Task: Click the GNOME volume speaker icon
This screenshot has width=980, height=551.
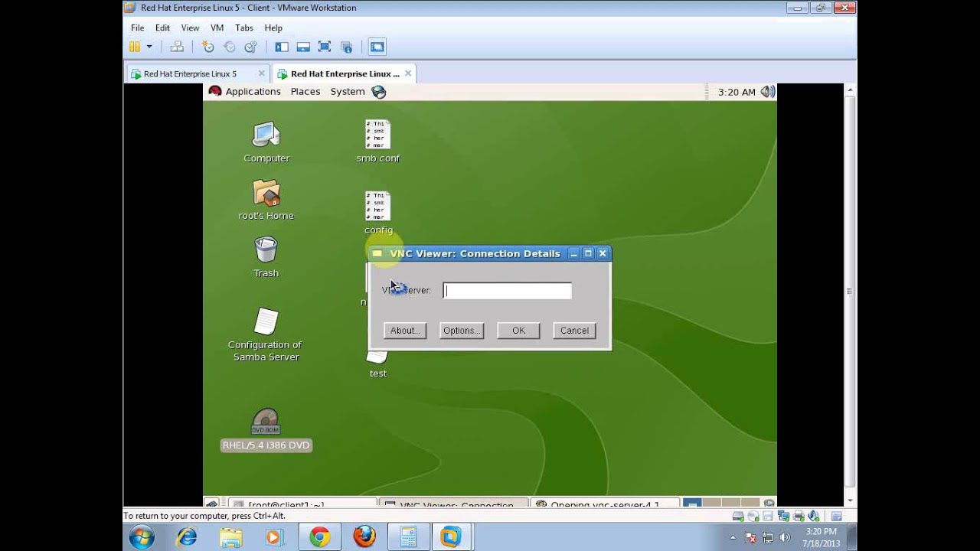Action: (768, 92)
